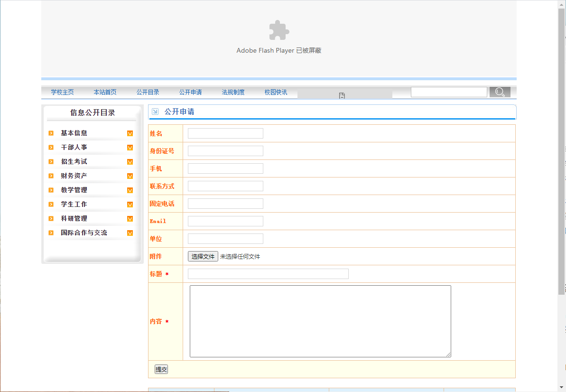The height and width of the screenshot is (392, 566).
Task: Click the orange bullet icon beside 基本信息
Action: tap(51, 133)
